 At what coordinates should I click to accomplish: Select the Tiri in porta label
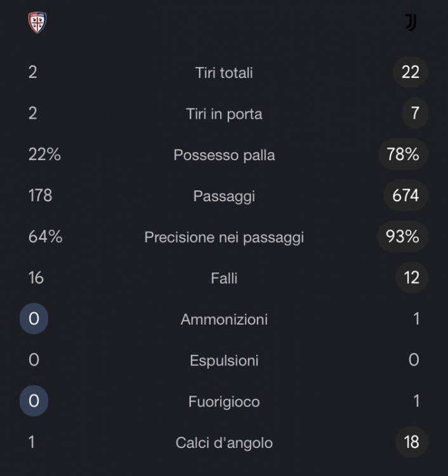click(x=224, y=114)
